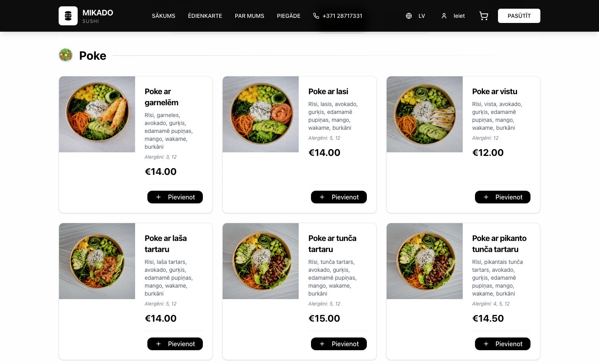Screen dimensions: 599x364
Task: Select PIEGĀDE in the navigation bar
Action: [x=289, y=16]
